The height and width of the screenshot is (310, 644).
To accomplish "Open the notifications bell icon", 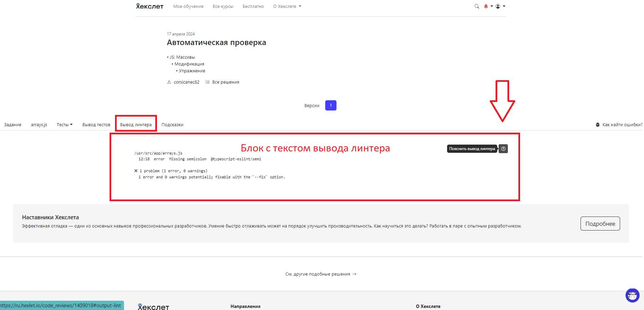I will point(486,6).
